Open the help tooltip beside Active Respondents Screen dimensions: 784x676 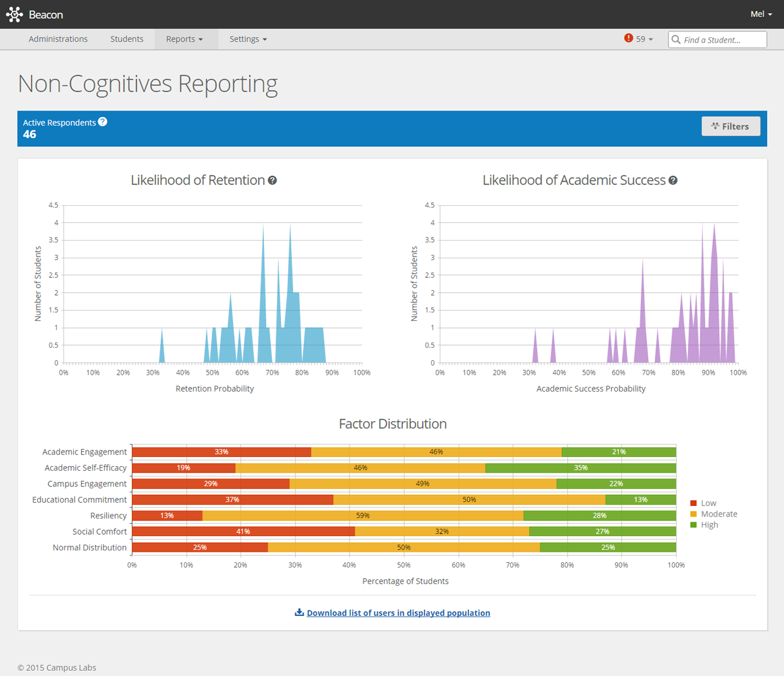click(x=103, y=122)
